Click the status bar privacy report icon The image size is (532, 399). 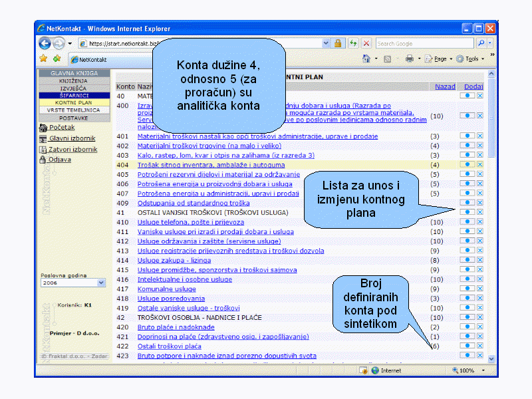tap(363, 370)
